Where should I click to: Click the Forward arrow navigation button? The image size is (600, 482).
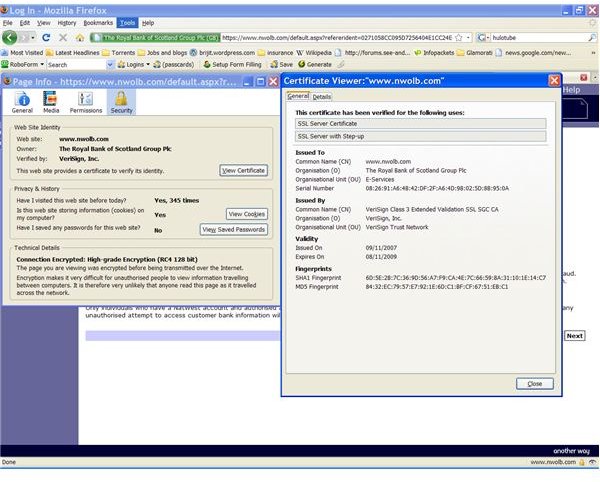(x=24, y=37)
